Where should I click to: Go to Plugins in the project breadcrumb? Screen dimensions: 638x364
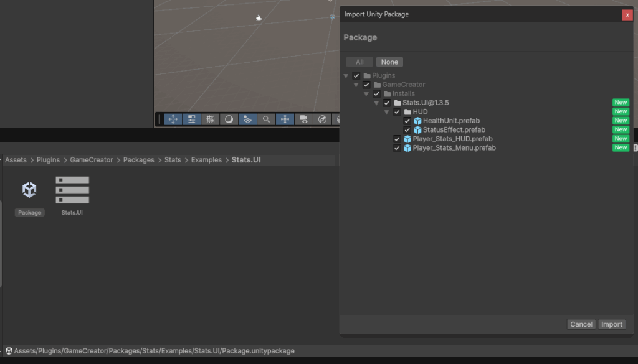(x=48, y=160)
